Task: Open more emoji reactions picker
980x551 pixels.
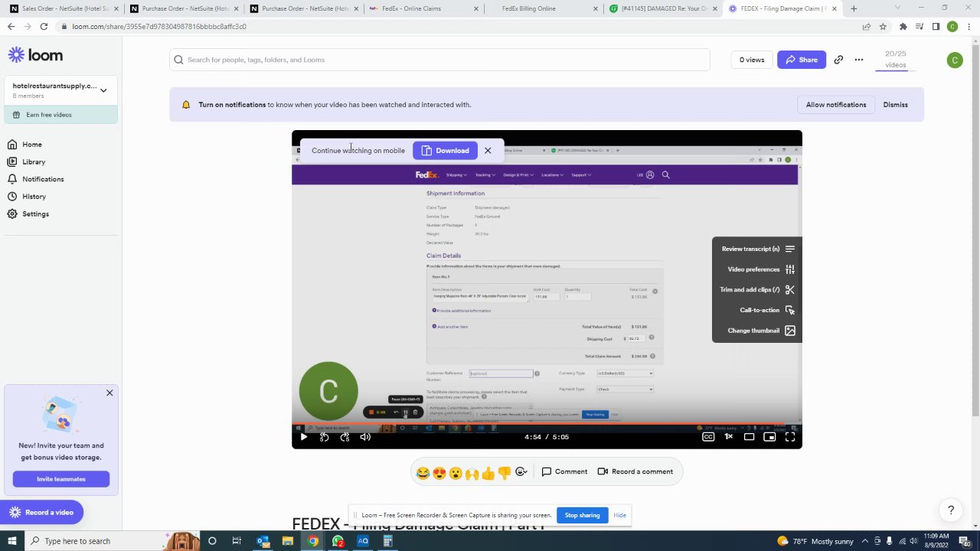Action: [521, 472]
